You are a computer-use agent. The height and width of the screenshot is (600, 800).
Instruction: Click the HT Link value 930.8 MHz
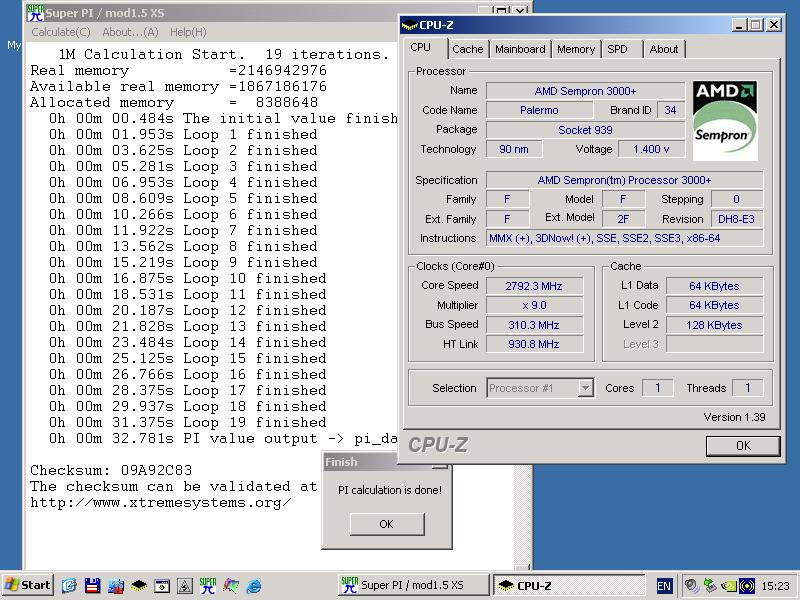(534, 344)
